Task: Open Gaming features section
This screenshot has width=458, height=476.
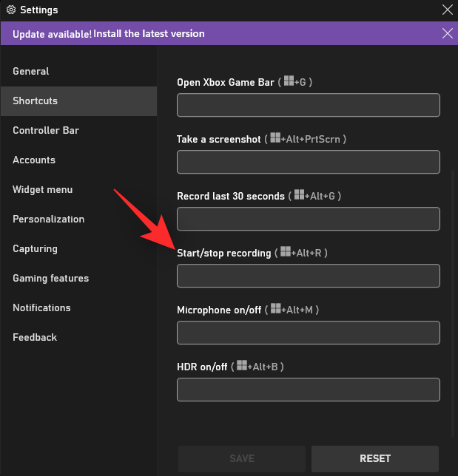Action: pos(50,278)
